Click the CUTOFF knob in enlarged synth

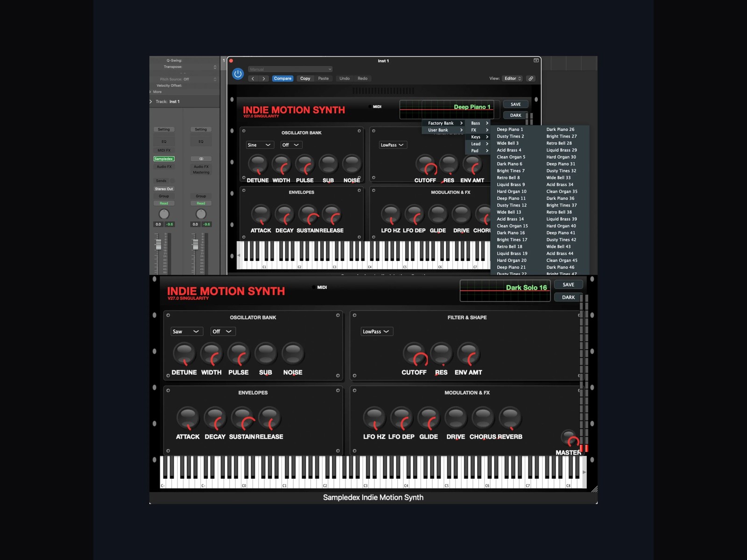coord(414,354)
